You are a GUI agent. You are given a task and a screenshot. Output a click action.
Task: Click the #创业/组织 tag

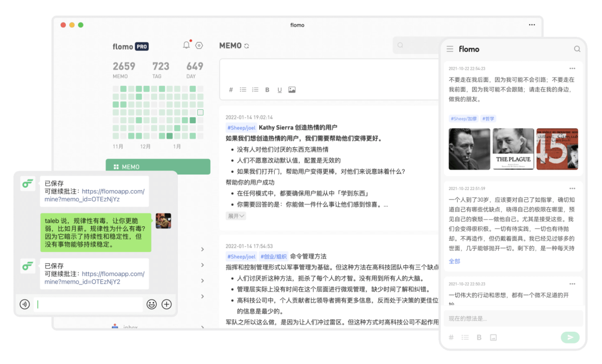[273, 256]
